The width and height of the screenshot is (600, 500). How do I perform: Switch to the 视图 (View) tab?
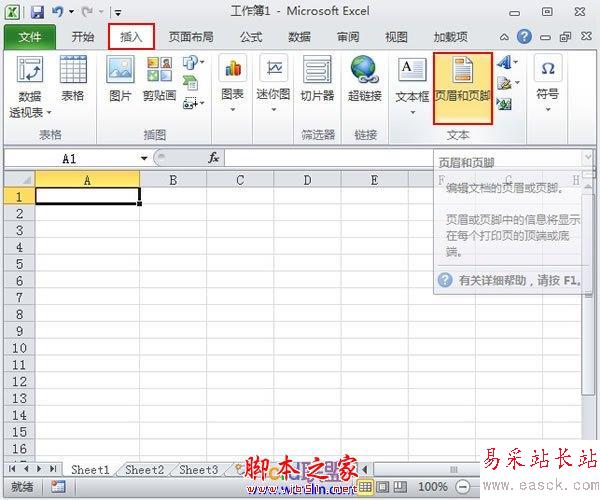(396, 37)
